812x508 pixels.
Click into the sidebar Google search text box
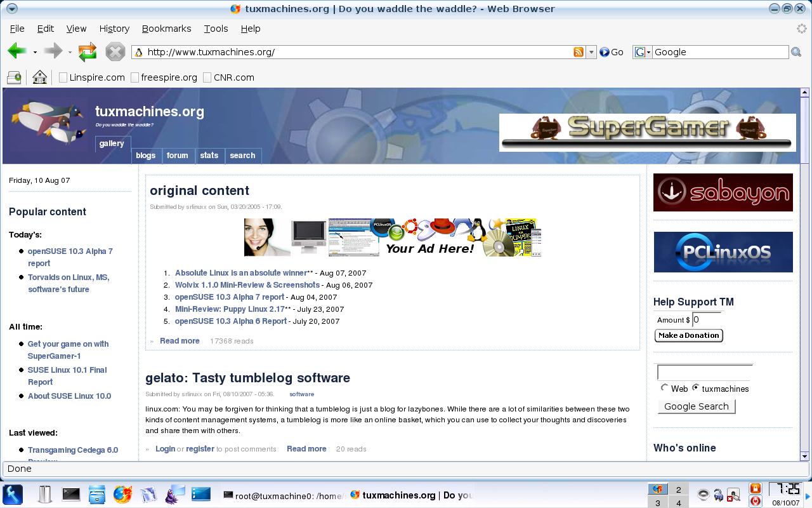[705, 372]
